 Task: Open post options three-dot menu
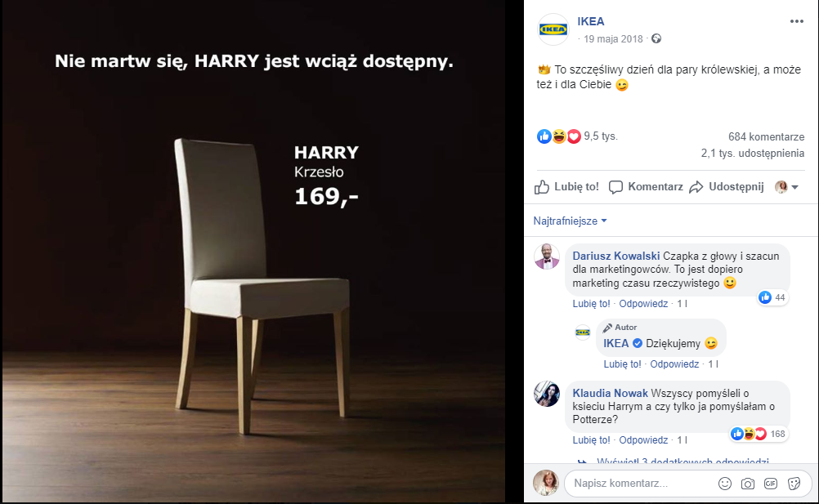coord(796,22)
